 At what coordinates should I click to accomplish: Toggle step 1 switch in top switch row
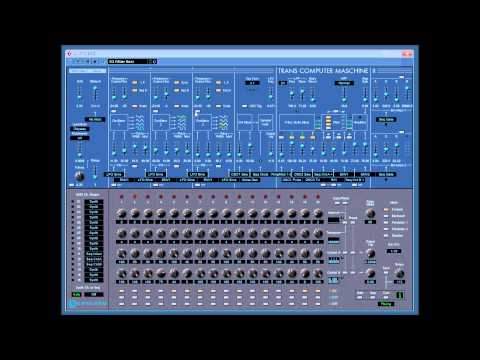pyautogui.click(x=121, y=291)
